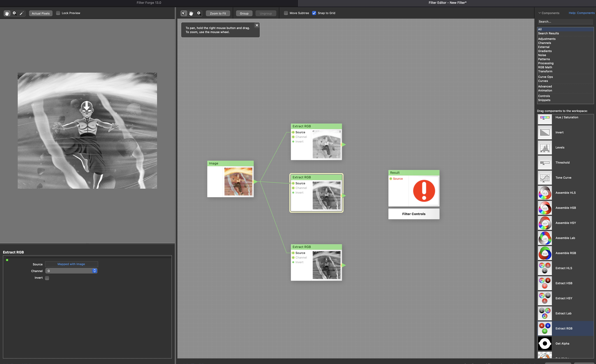596x364 pixels.
Task: Select the preview eyedropper tool
Action: [x=22, y=13]
